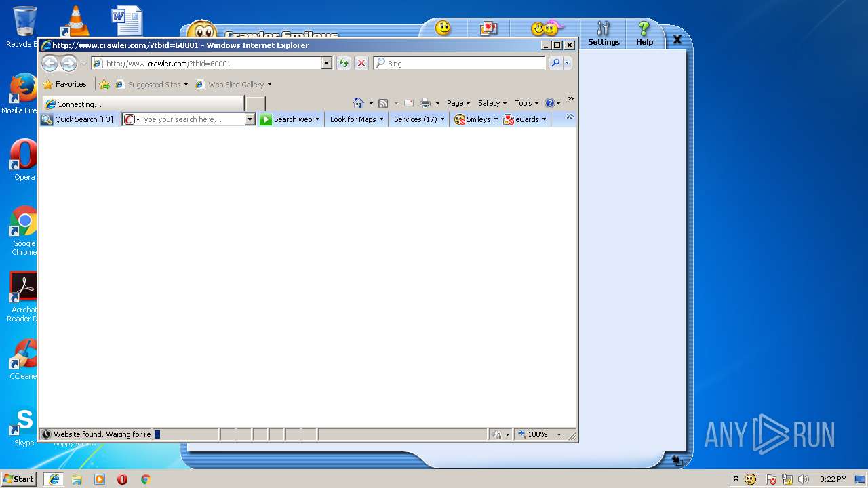Open Windows Explorer folder in taskbar
The width and height of the screenshot is (868, 488).
[77, 479]
